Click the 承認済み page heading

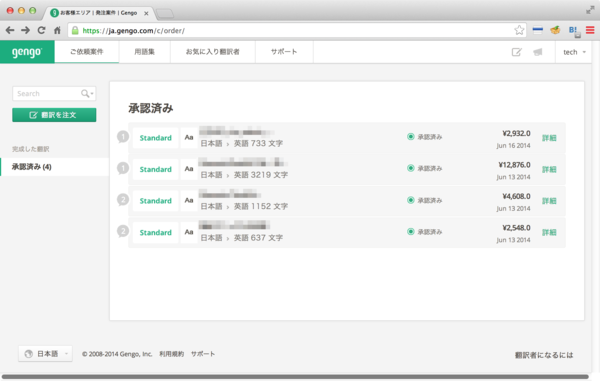[151, 108]
